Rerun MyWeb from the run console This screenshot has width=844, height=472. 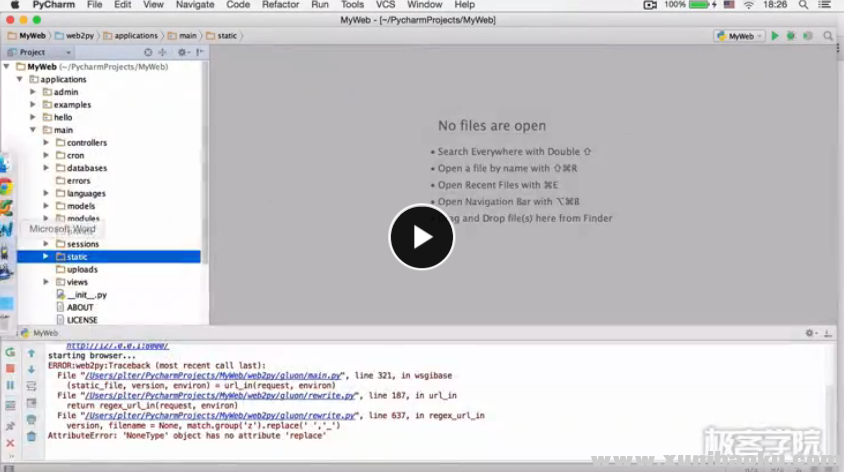(10, 353)
